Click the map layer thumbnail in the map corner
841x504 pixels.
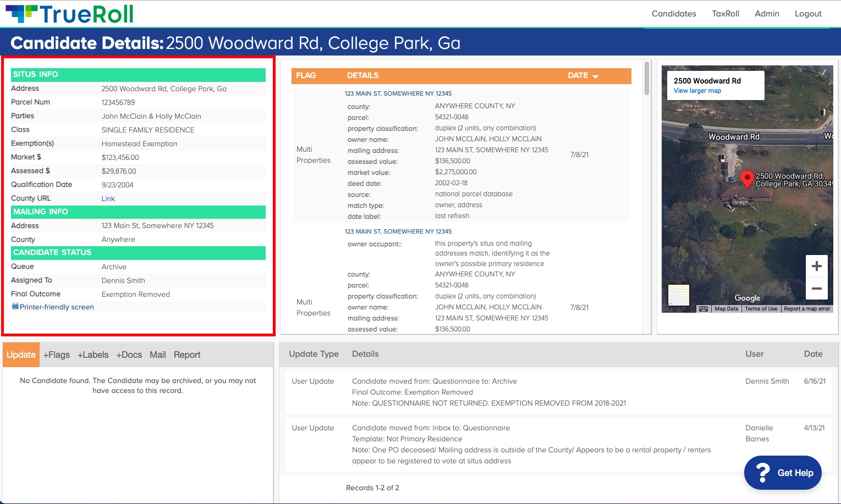[x=678, y=296]
